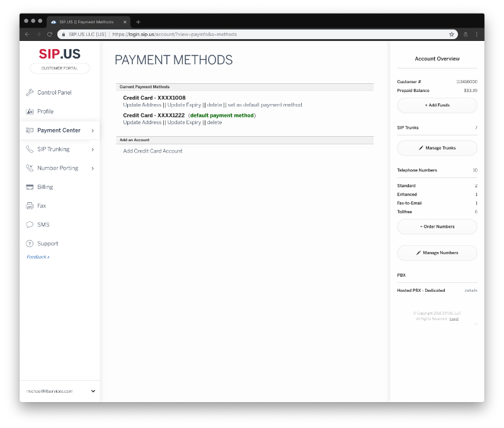504x428 pixels.
Task: Click the Profile ID card icon
Action: (x=30, y=112)
